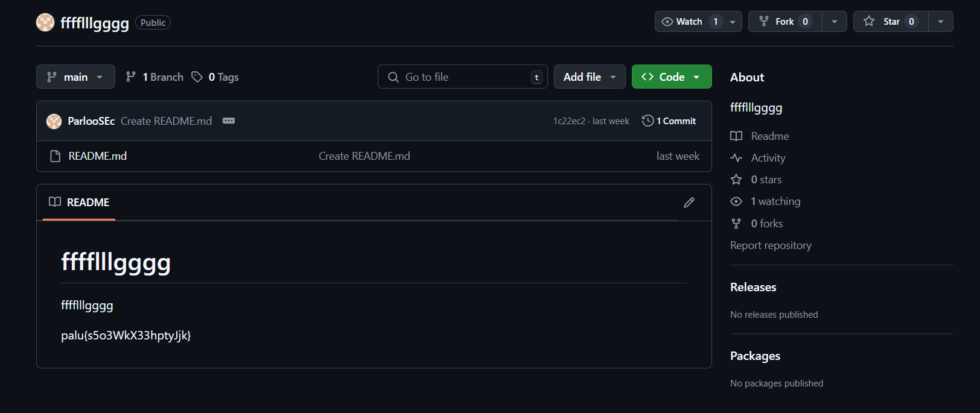Click the ParlooSEc commit author avatar
This screenshot has width=980, height=413.
54,121
